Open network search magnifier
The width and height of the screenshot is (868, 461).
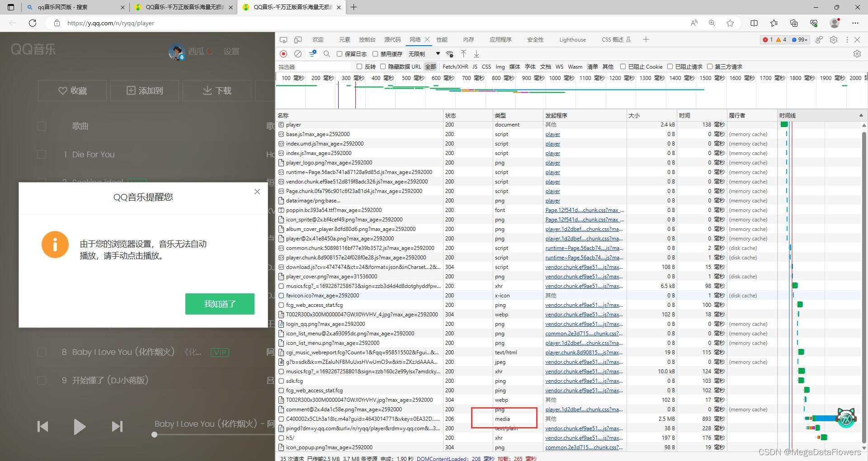327,54
